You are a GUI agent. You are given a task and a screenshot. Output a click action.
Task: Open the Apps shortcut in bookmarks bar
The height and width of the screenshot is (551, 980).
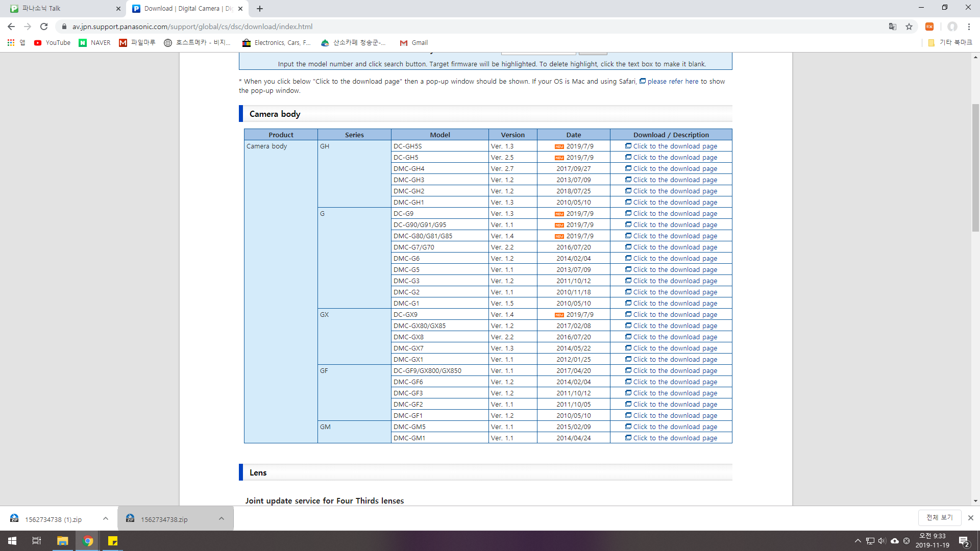pos(16,43)
